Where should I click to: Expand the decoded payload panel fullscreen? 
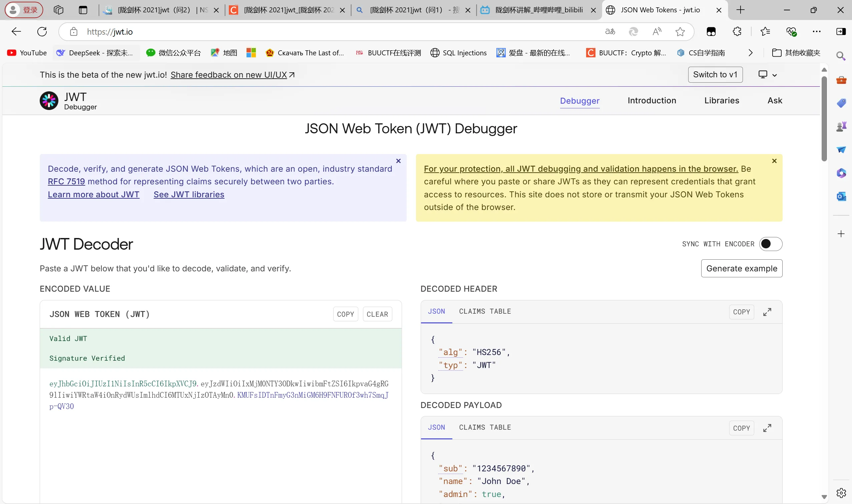(767, 428)
